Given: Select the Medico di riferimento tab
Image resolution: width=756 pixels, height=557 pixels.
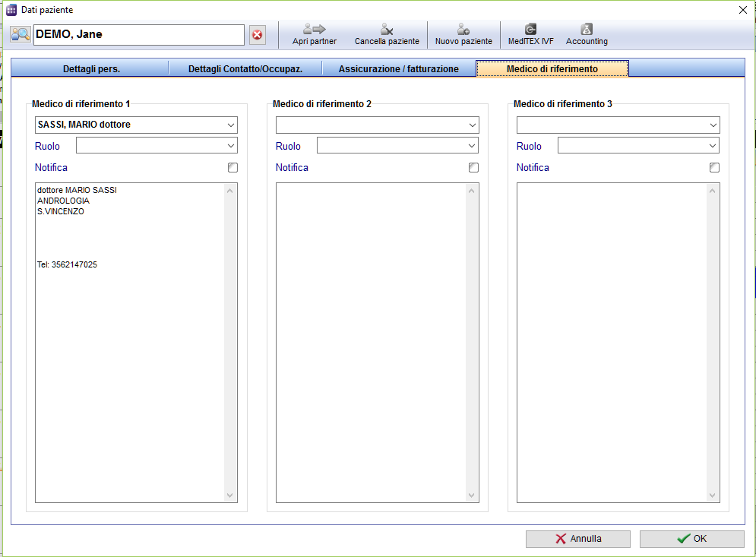Looking at the screenshot, I should point(552,68).
